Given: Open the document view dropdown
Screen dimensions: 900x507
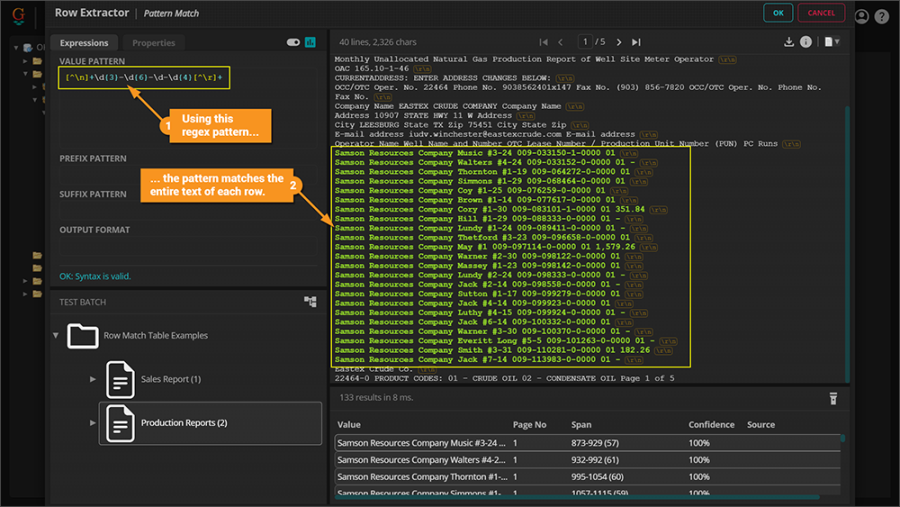Looking at the screenshot, I should (x=831, y=42).
